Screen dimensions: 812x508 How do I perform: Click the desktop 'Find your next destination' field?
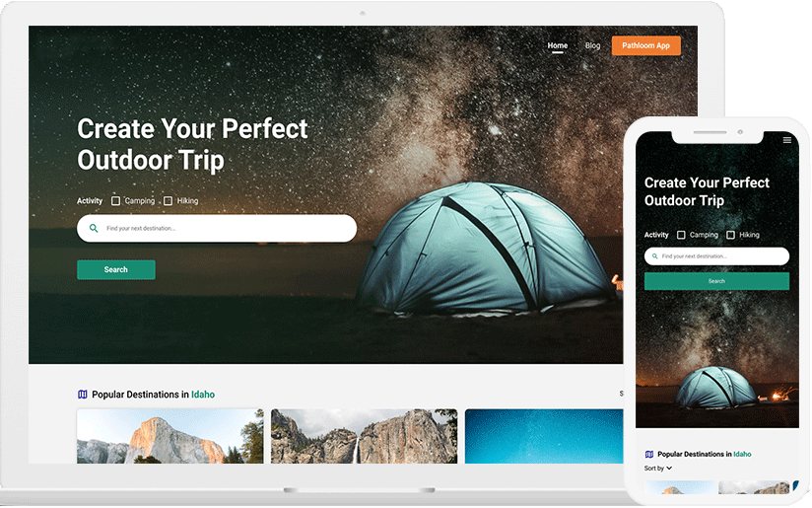[x=217, y=228]
